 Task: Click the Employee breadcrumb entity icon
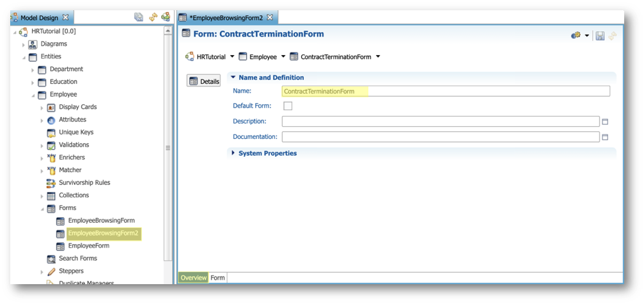(242, 57)
